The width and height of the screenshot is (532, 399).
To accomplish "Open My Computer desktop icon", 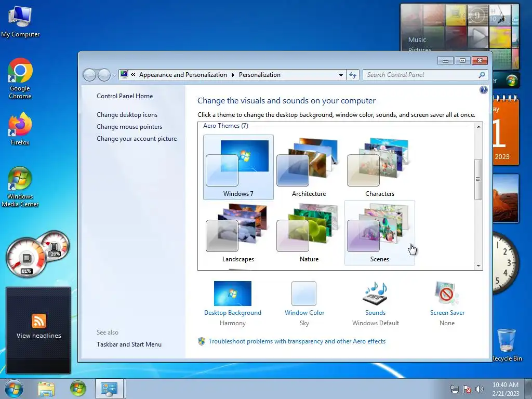I will tap(20, 22).
